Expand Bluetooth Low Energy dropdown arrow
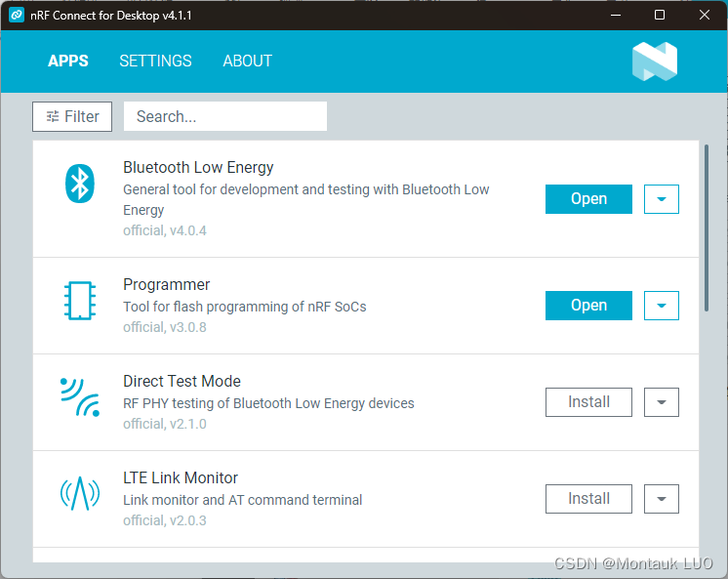Screen dimensions: 728x579 tap(661, 199)
